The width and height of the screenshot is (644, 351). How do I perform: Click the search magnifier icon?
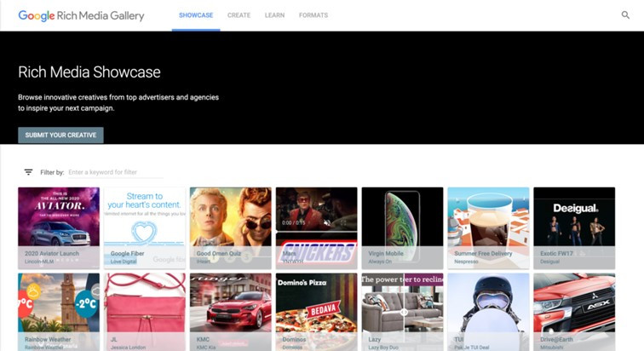(625, 15)
